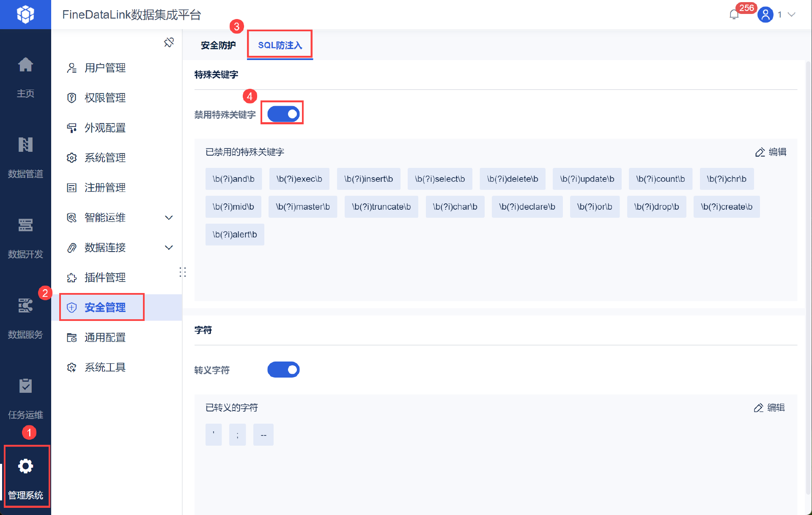Viewport: 812px width, 515px height.
Task: Click the 注册管理 form icon
Action: [71, 188]
